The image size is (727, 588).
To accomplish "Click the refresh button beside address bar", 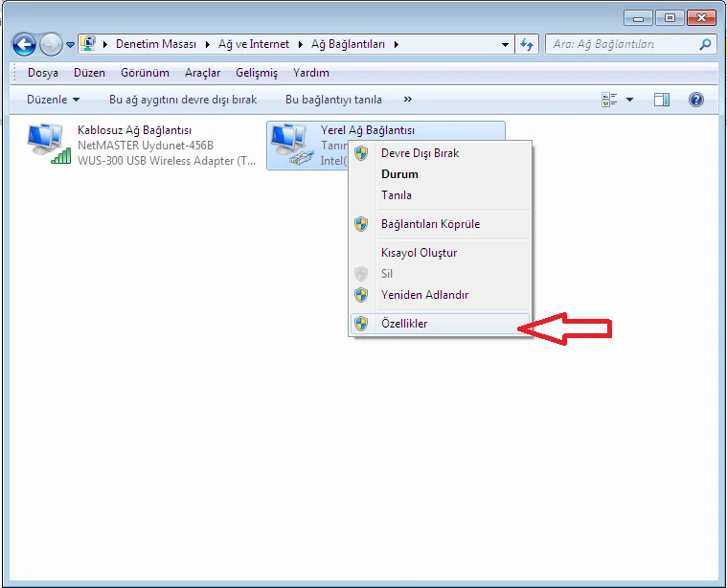I will point(527,44).
